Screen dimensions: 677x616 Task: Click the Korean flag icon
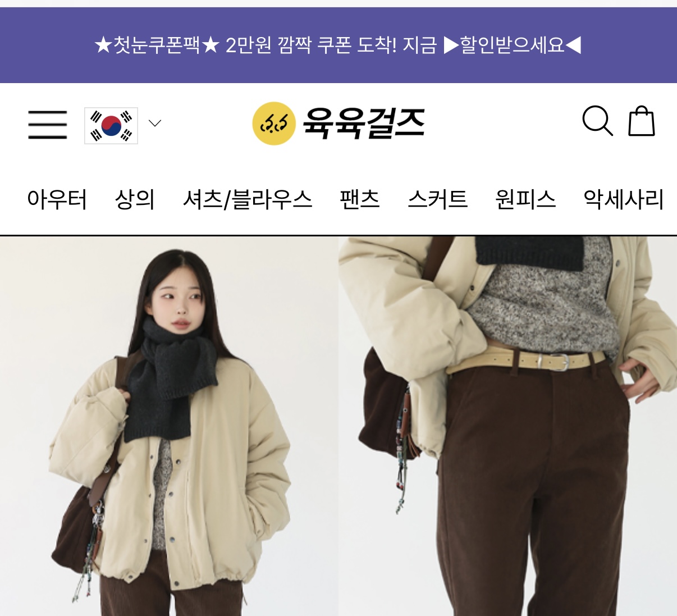pyautogui.click(x=111, y=125)
